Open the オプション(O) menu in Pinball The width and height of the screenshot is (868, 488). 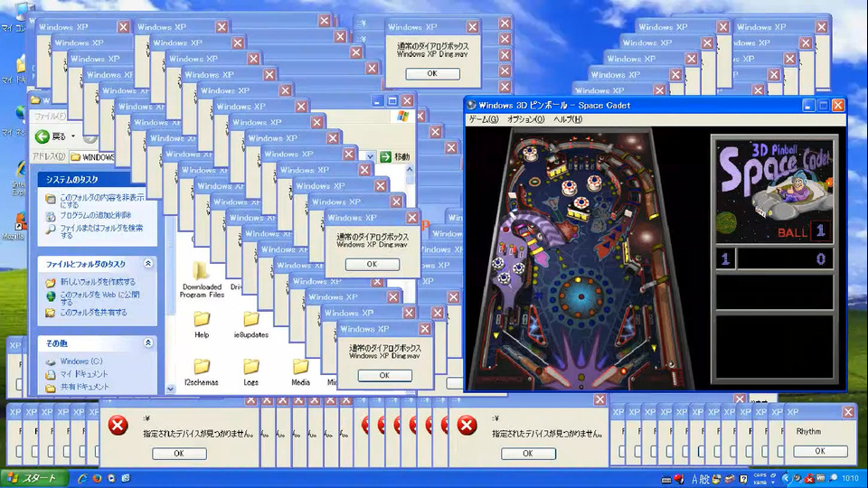525,119
